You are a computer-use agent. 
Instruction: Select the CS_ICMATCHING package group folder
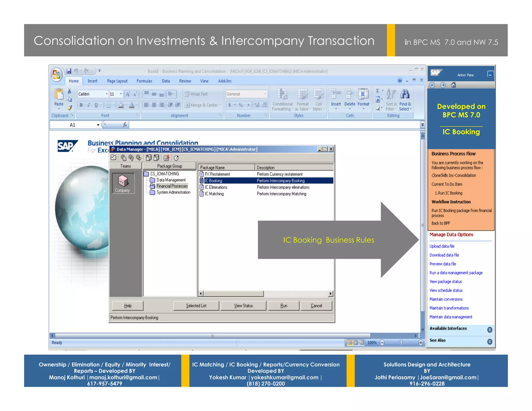162,174
